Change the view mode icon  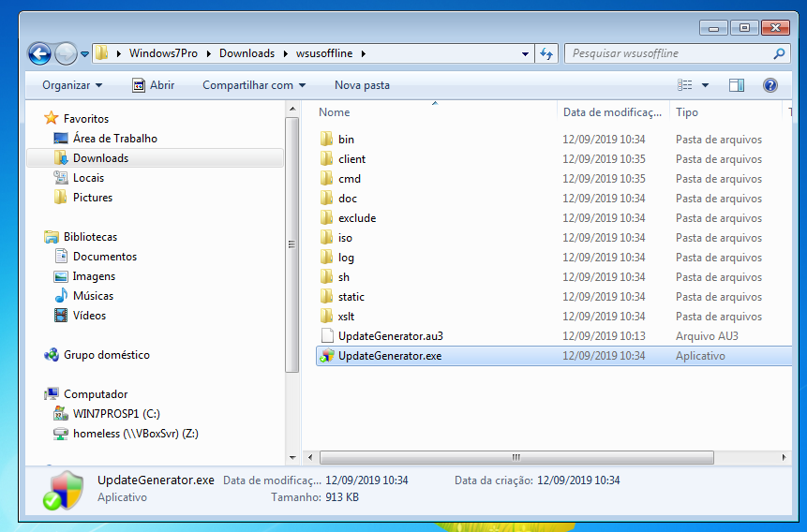click(x=684, y=85)
